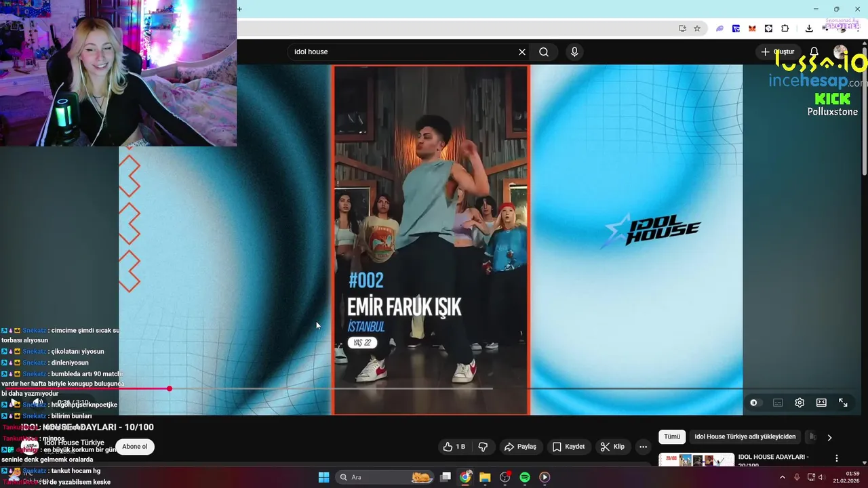
Task: Bookmark this page with the star icon
Action: tap(696, 28)
